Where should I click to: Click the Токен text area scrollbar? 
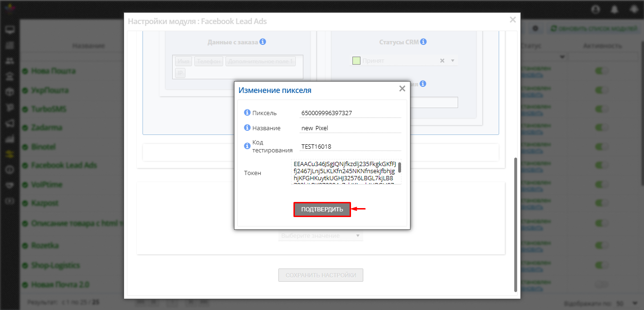pos(400,168)
